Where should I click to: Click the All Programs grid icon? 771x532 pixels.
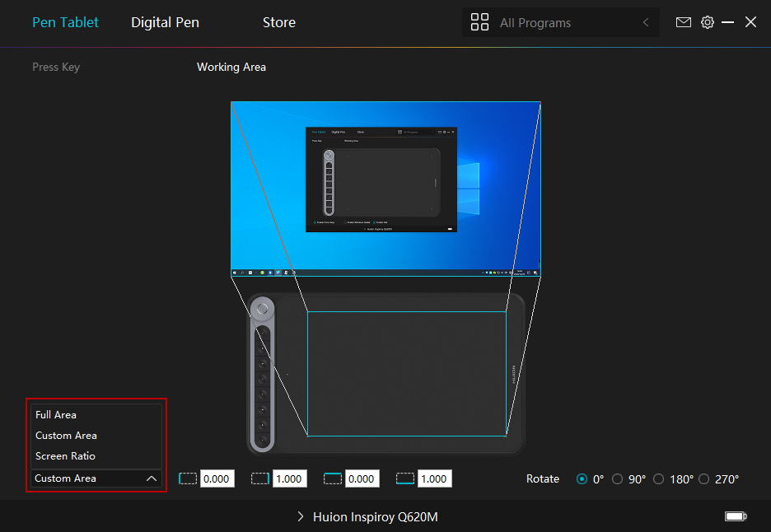point(479,22)
